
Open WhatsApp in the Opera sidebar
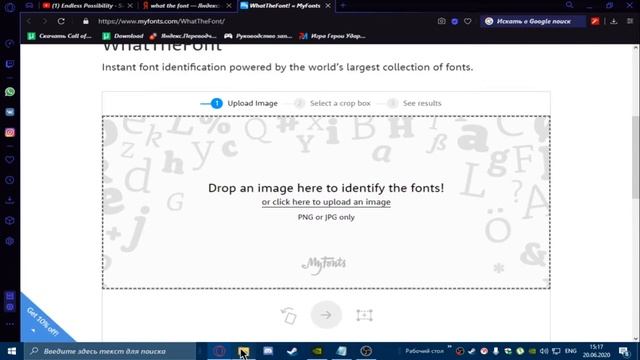(x=10, y=92)
